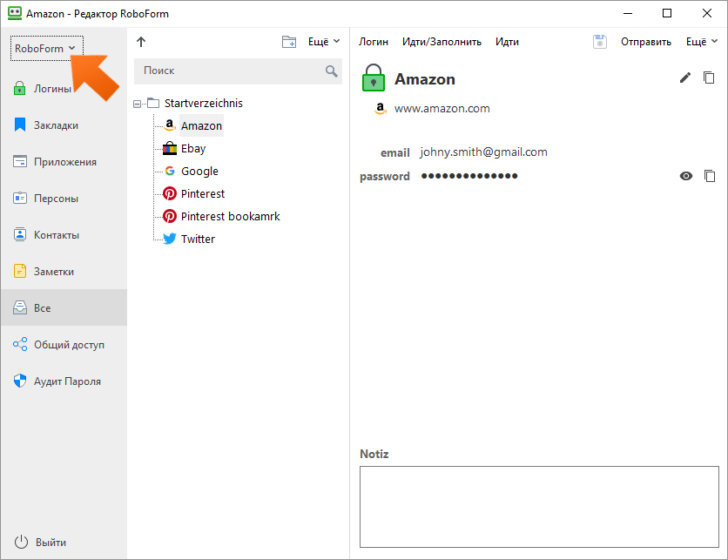This screenshot has height=560, width=728.
Task: Click the Ebay shopping bag icon
Action: point(170,148)
